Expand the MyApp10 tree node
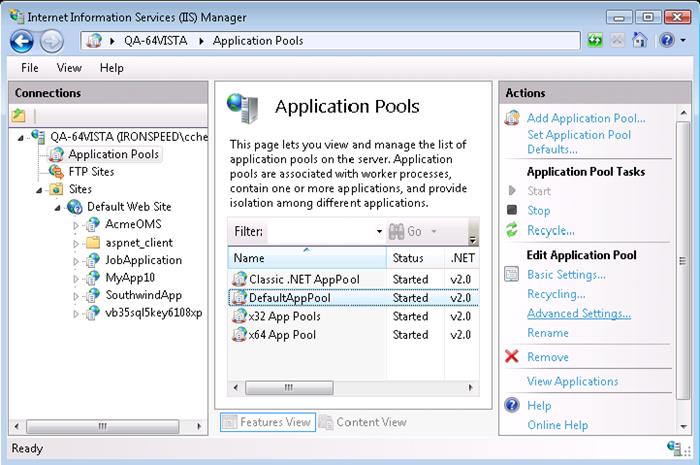Screen dimensions: 700x465 point(76,279)
